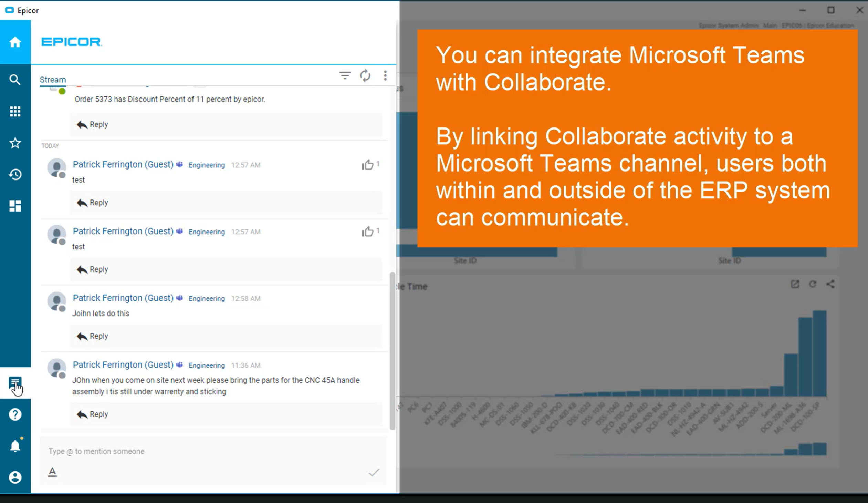Viewport: 868px width, 503px height.
Task: Refresh the Time chart in background window
Action: (x=813, y=284)
